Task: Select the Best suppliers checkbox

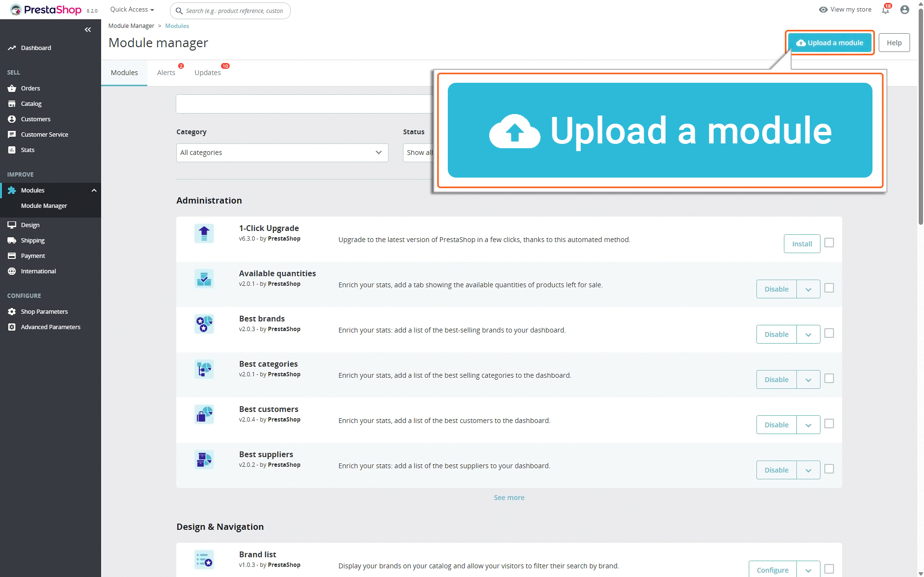Action: pos(829,469)
